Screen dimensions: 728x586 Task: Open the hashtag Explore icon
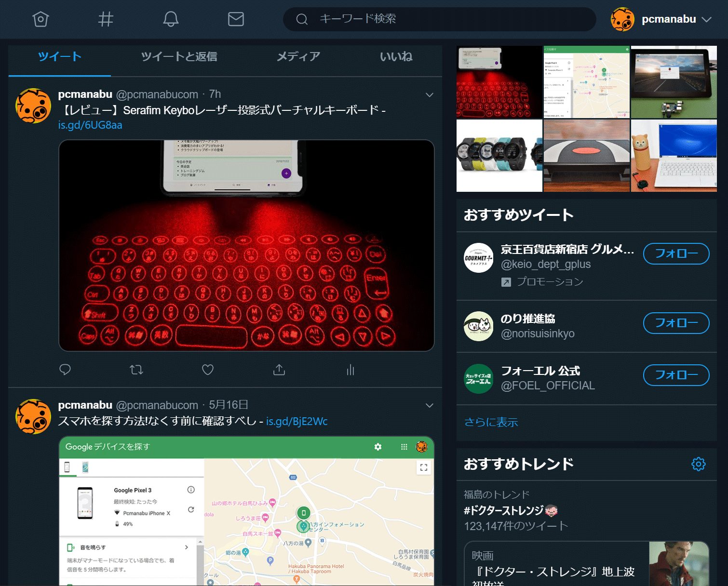click(106, 19)
